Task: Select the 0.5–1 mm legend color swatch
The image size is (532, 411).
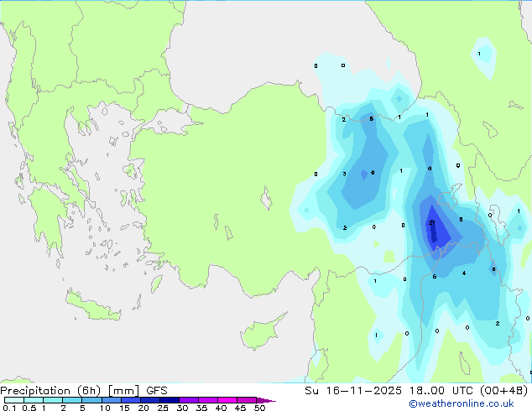Action: [x=34, y=400]
